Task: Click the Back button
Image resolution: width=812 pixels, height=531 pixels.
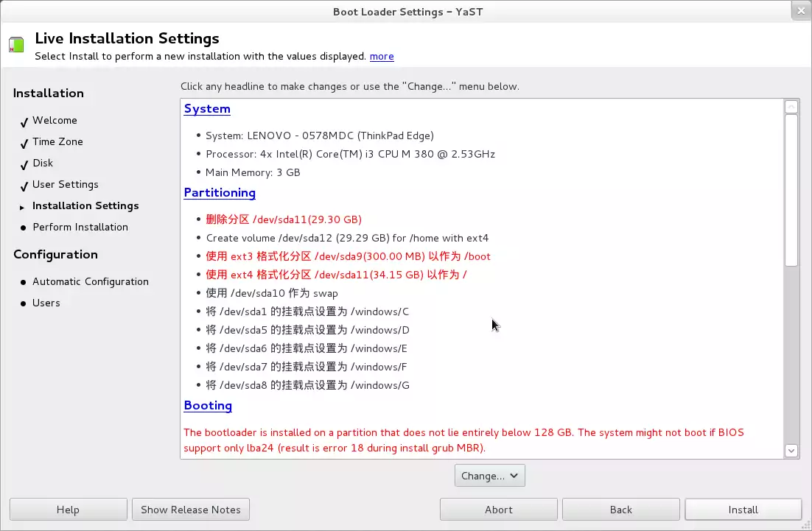Action: coord(620,510)
